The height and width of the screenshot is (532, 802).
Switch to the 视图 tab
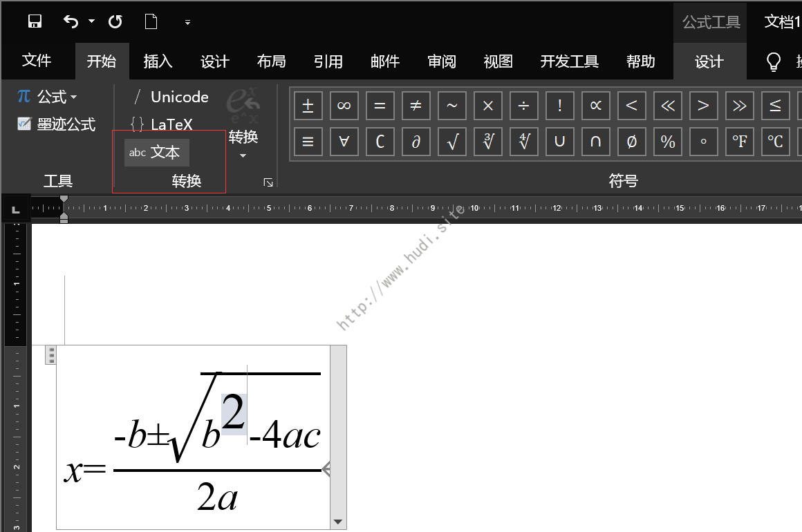click(498, 62)
